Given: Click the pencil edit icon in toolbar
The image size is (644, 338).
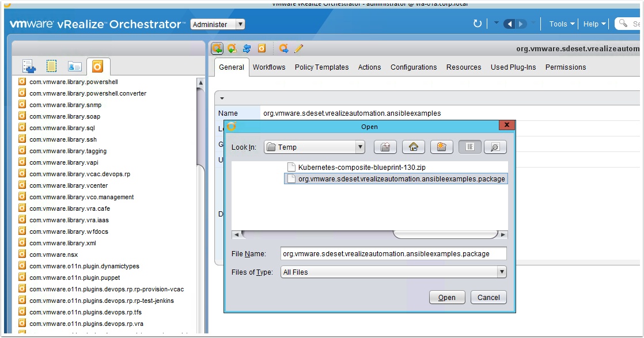Looking at the screenshot, I should point(298,48).
